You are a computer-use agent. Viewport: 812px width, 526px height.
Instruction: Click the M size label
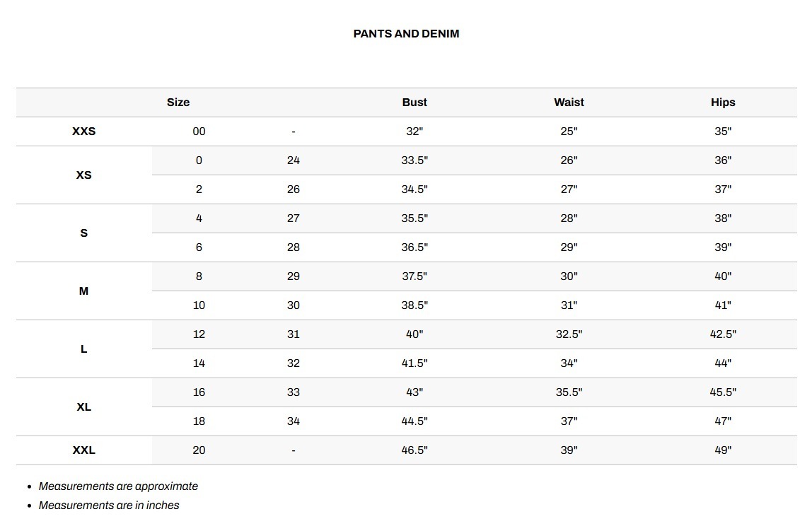pos(84,291)
